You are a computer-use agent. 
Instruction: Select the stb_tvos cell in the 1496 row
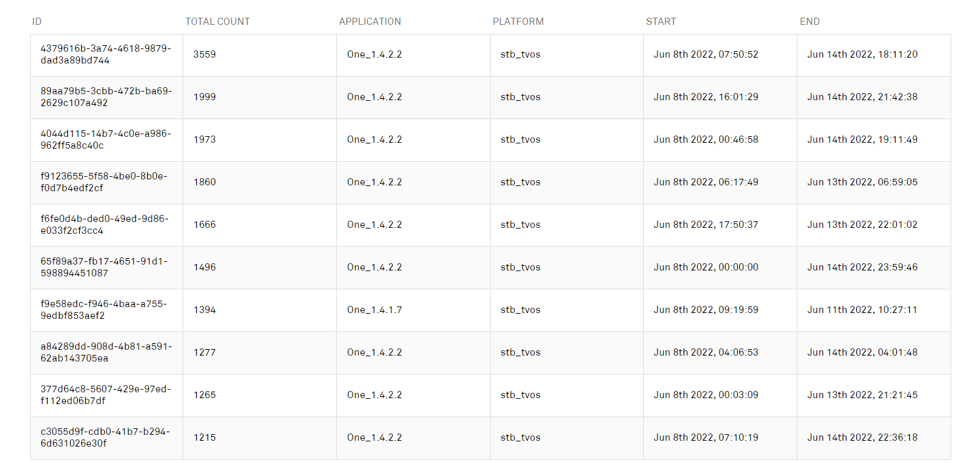click(520, 267)
